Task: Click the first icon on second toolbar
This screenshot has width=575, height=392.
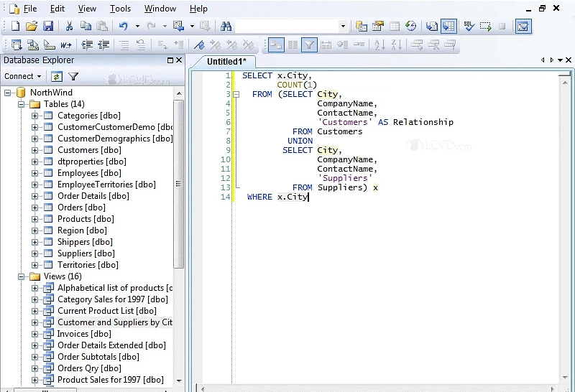Action: 17,45
